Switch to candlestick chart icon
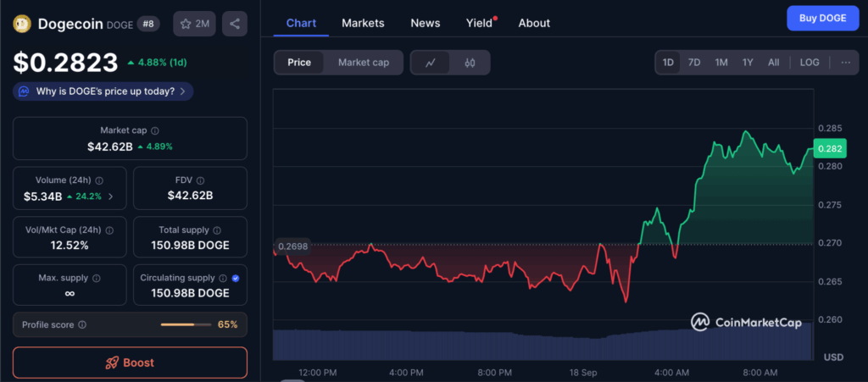 470,63
